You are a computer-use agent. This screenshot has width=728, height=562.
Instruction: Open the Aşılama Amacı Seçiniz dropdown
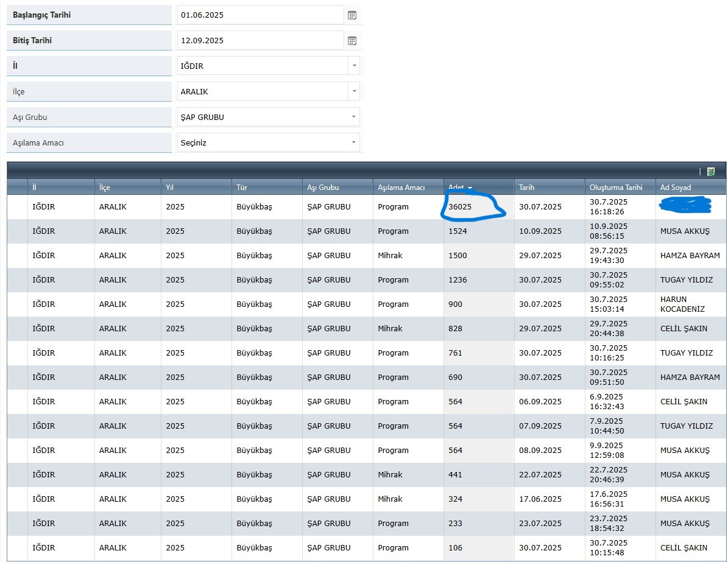[354, 142]
